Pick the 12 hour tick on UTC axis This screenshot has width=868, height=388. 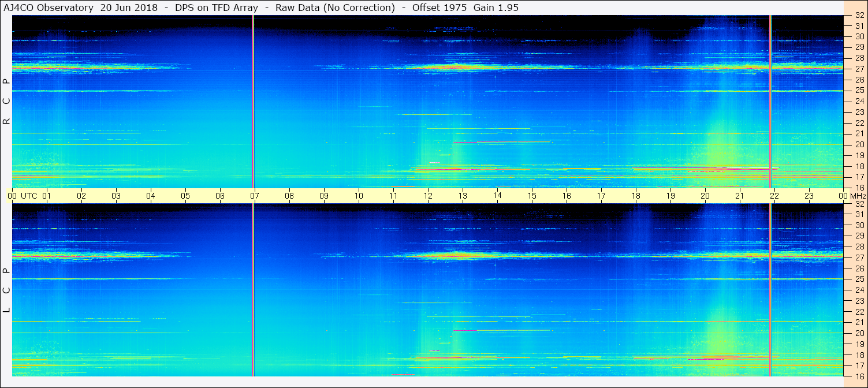point(428,196)
